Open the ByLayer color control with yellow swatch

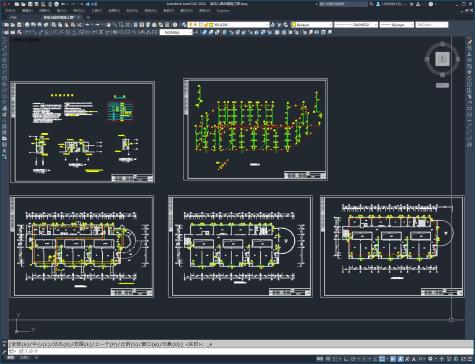pos(312,25)
